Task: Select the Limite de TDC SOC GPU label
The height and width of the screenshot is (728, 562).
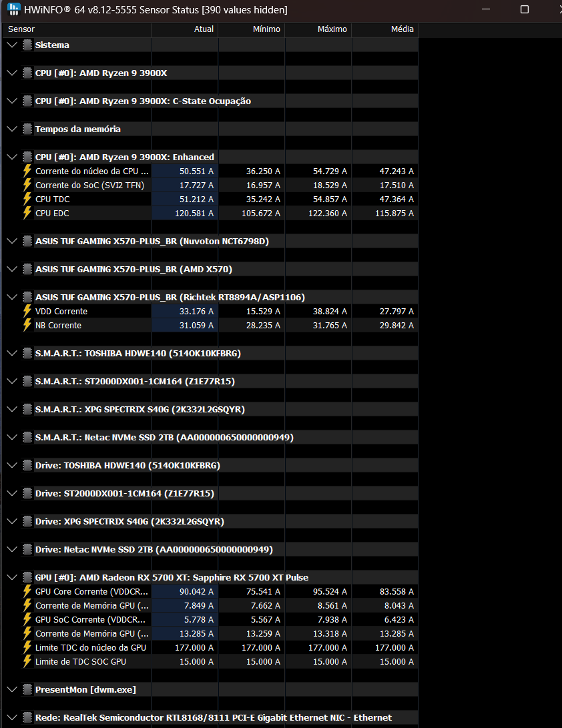Action: [81, 662]
